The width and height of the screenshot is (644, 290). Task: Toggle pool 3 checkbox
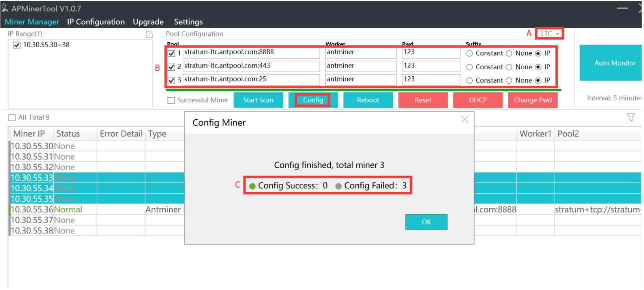(171, 81)
